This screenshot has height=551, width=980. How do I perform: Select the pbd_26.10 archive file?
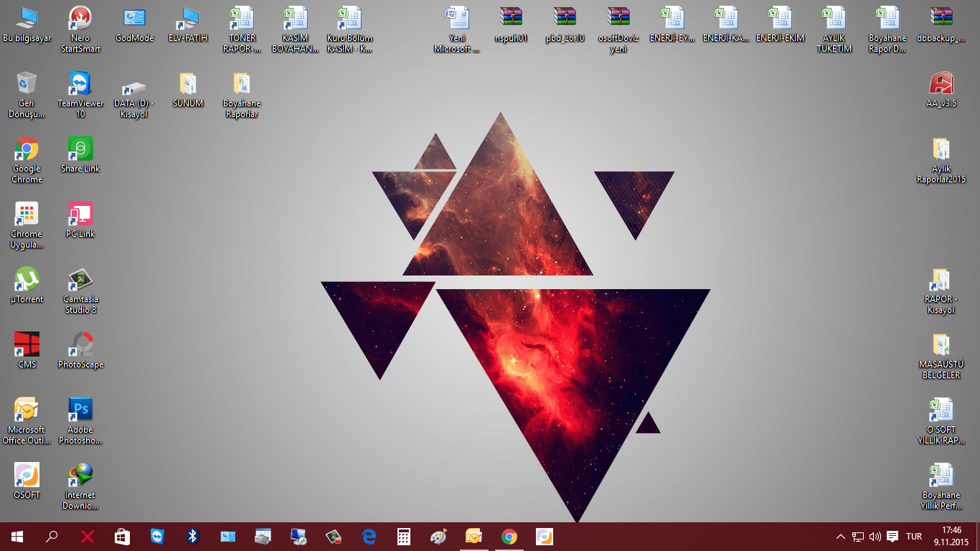pos(565,26)
